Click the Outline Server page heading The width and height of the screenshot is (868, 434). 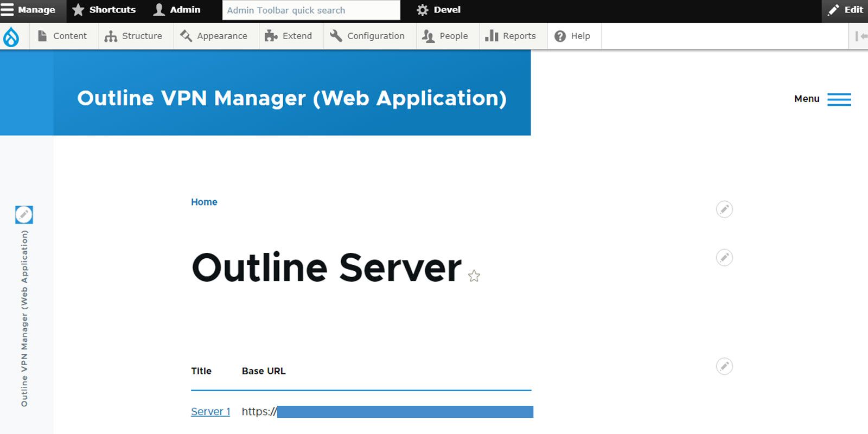pyautogui.click(x=327, y=267)
